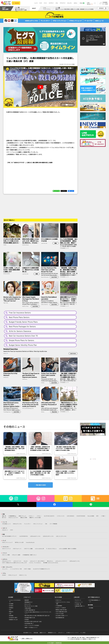This screenshot has height=644, width=109.
Task: Open the 奇跡の子 sidebar banner
Action: (x=93, y=107)
